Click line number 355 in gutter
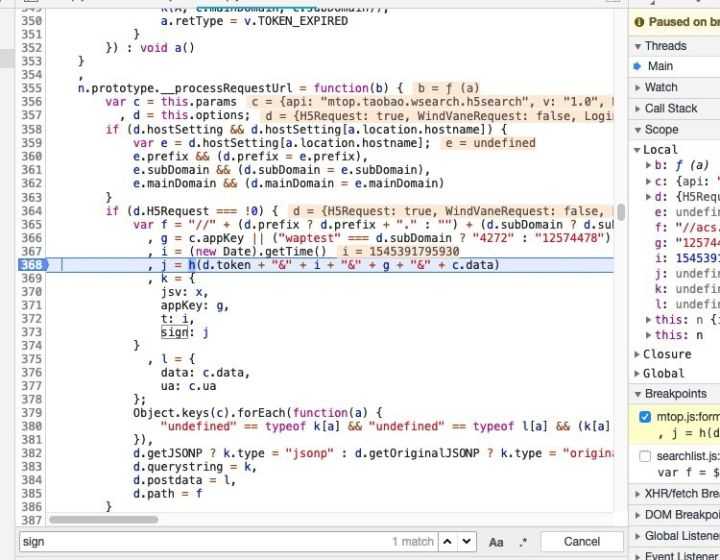Viewport: 720px width, 560px height. coord(31,88)
